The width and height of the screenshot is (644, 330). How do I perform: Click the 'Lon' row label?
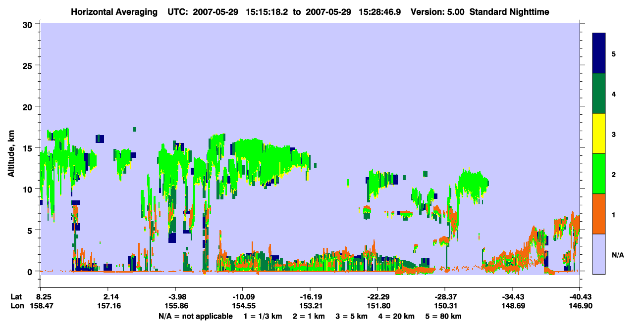(16, 306)
